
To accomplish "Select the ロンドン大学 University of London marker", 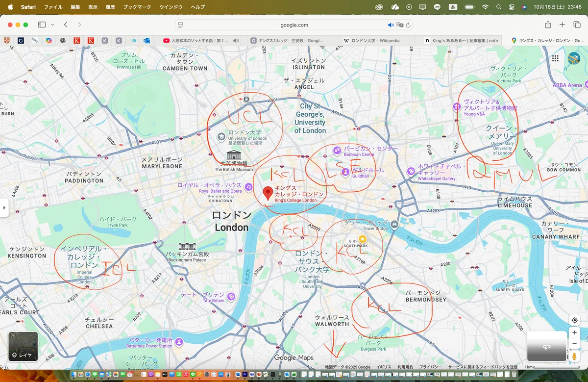I will (221, 136).
